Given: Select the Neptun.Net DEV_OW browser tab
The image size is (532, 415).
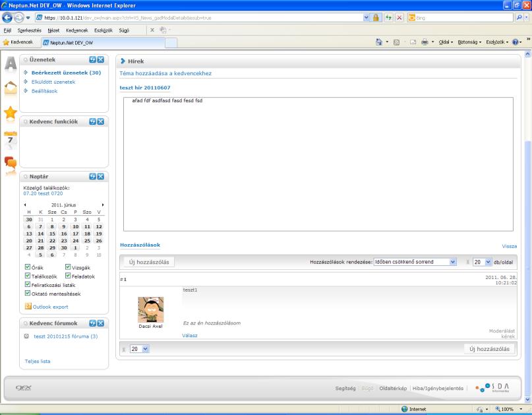Looking at the screenshot, I should 103,42.
